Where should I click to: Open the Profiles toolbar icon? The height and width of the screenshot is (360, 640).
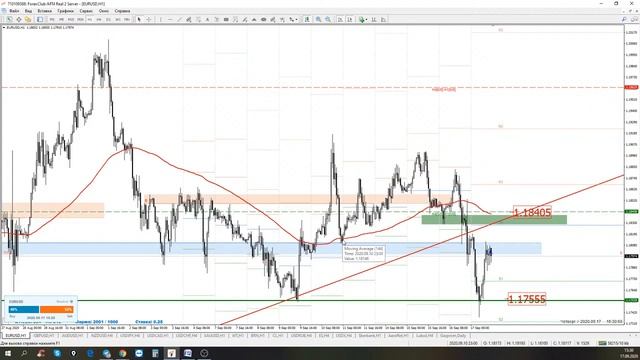tap(19, 20)
